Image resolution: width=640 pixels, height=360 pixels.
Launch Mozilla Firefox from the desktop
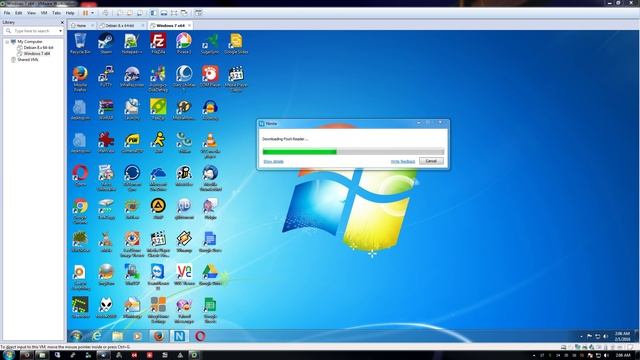pyautogui.click(x=80, y=79)
